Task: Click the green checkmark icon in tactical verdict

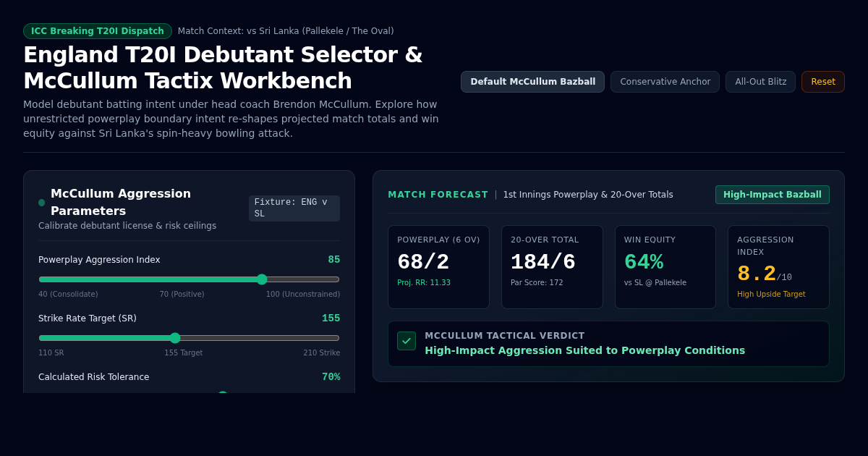Action: (407, 341)
